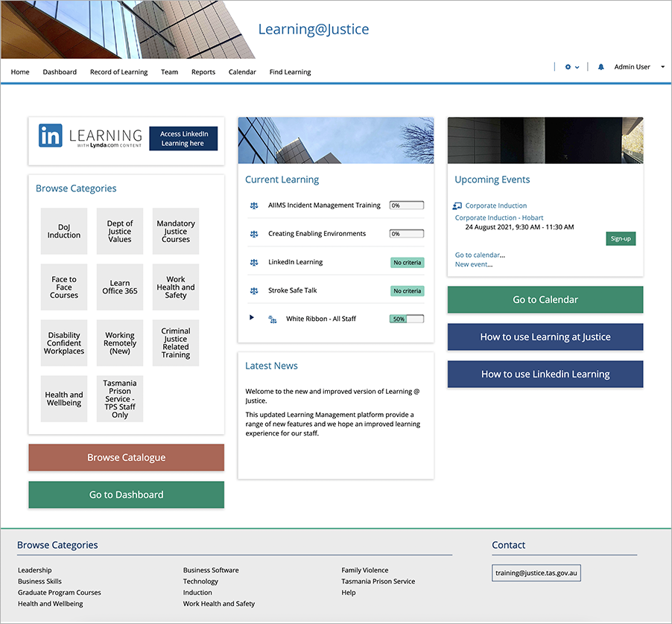The height and width of the screenshot is (624, 672).
Task: Open the Working Remotely (New) tile
Action: click(x=119, y=343)
